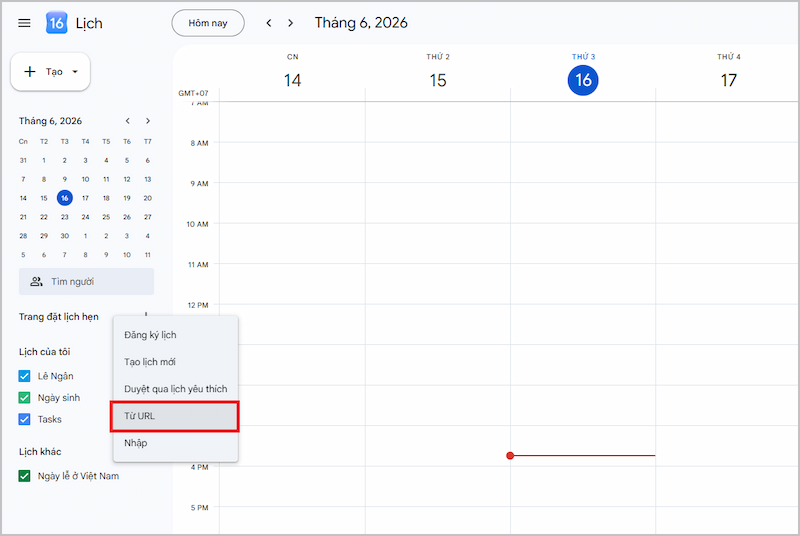The image size is (800, 536).
Task: Click the current time marker dot
Action: (x=510, y=455)
